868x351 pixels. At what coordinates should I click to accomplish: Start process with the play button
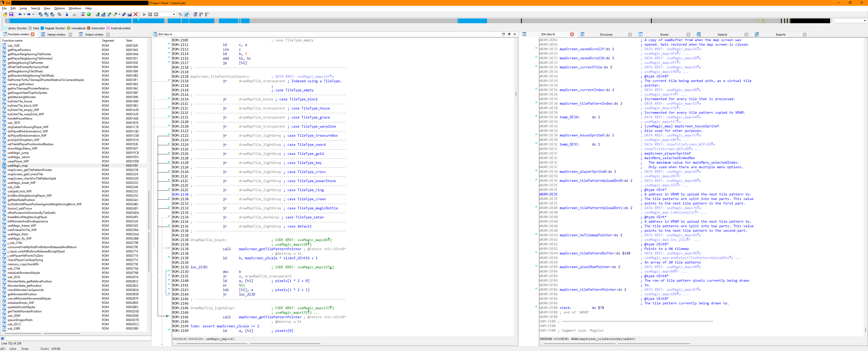[144, 14]
